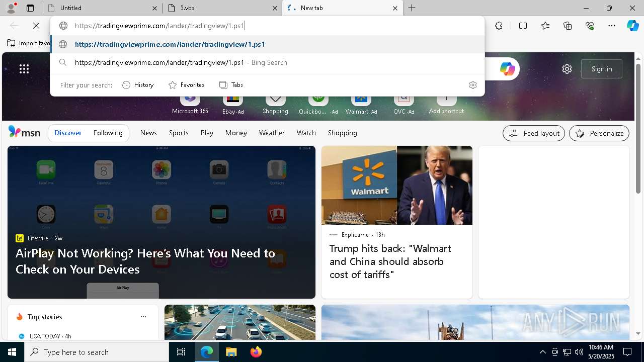Close the 3.vbs tab
Viewport: 644px width, 362px height.
pos(275,8)
